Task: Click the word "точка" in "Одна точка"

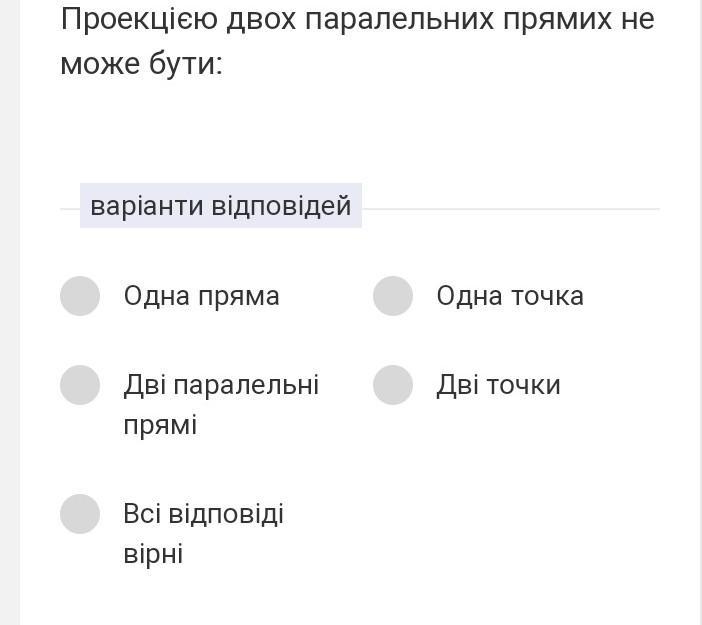Action: click(547, 296)
